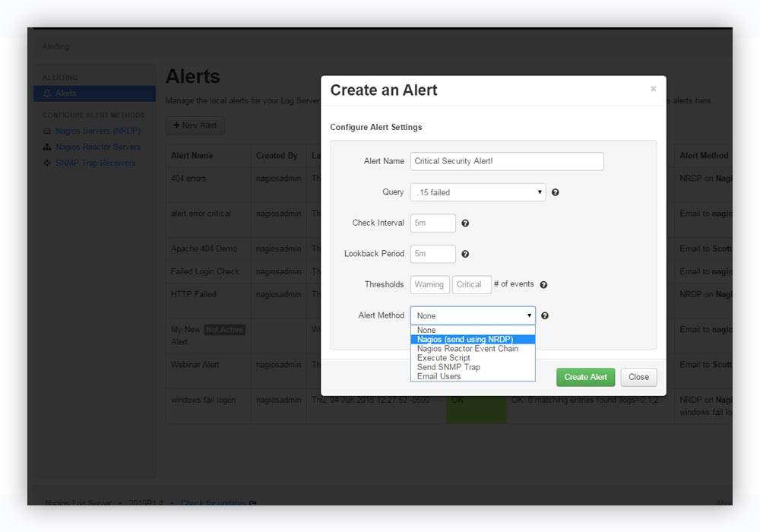Click alert error critical row name

[x=201, y=214]
